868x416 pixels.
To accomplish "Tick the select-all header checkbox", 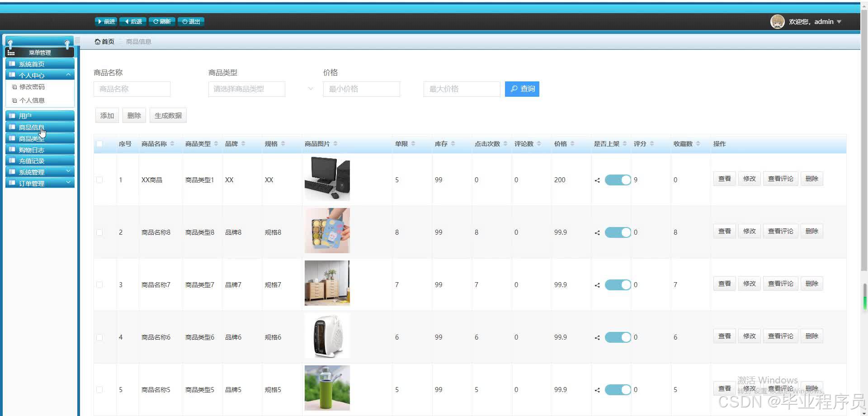I will pos(99,144).
